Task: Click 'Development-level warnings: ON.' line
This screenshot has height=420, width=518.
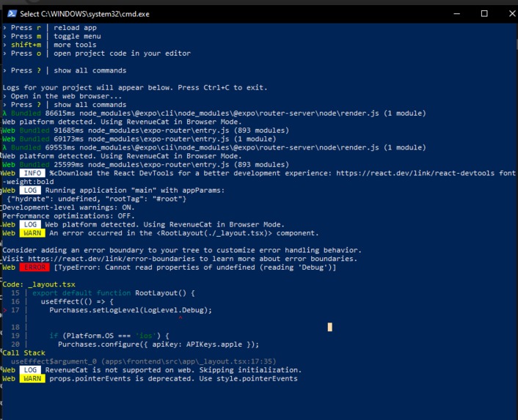Action: click(x=69, y=207)
